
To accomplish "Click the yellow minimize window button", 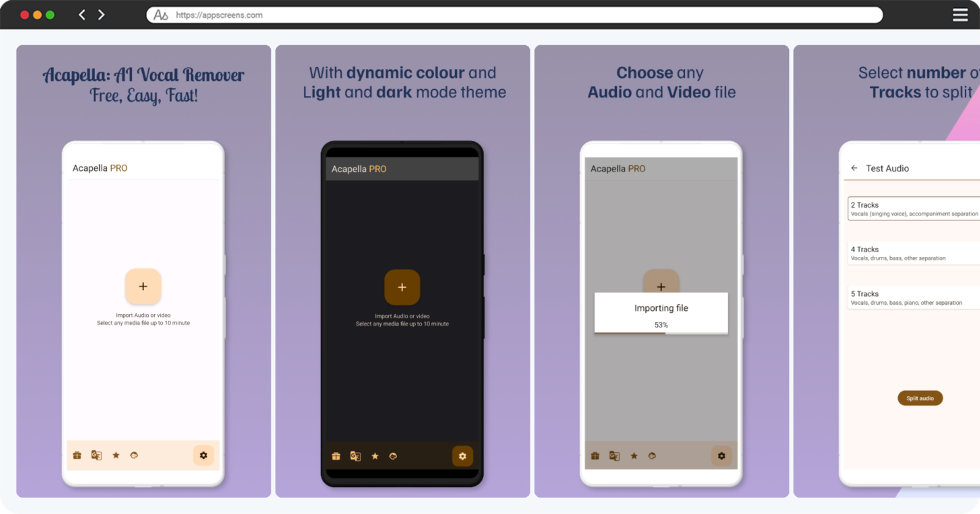I will (37, 15).
